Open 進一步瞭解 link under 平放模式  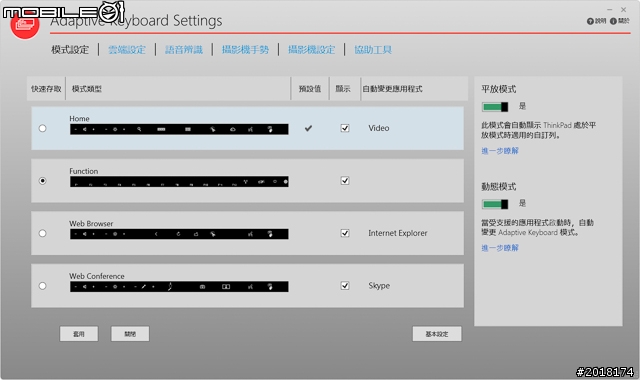(x=500, y=151)
